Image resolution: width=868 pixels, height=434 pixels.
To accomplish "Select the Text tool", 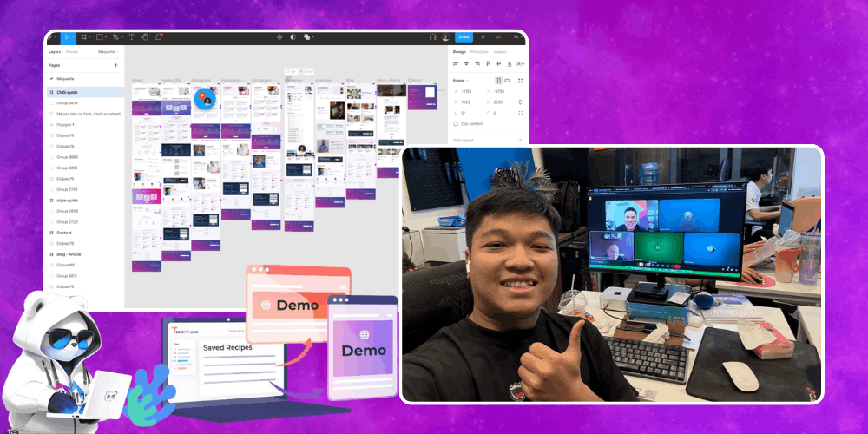I will point(131,37).
